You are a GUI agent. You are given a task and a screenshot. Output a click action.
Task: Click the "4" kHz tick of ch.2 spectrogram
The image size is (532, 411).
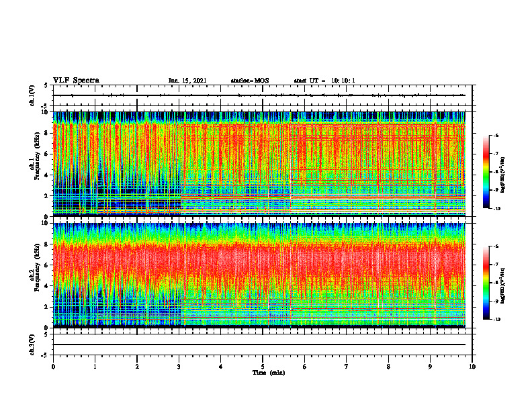coord(47,286)
